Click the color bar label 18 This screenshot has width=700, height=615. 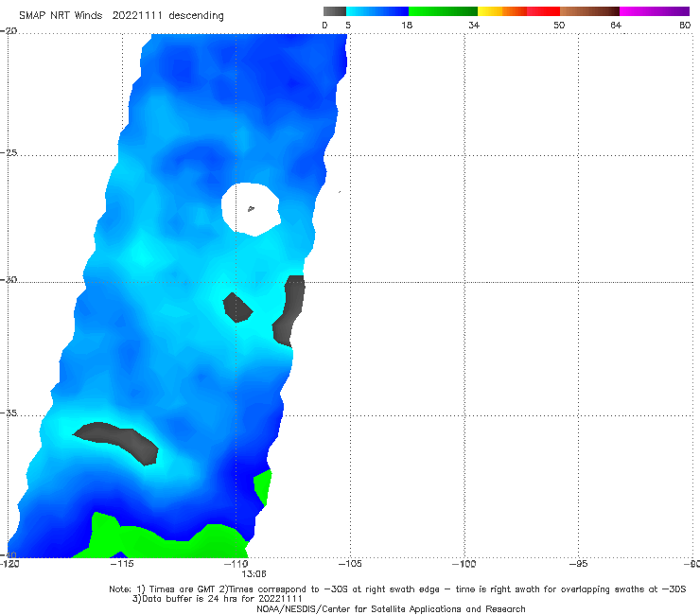coord(407,25)
